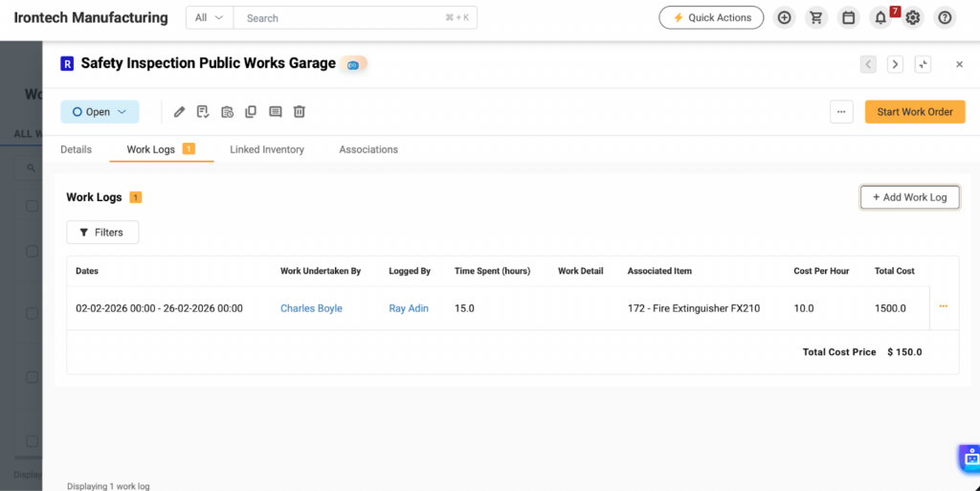Image resolution: width=980 pixels, height=491 pixels.
Task: Click the duplicate work order icon
Action: pyautogui.click(x=251, y=112)
